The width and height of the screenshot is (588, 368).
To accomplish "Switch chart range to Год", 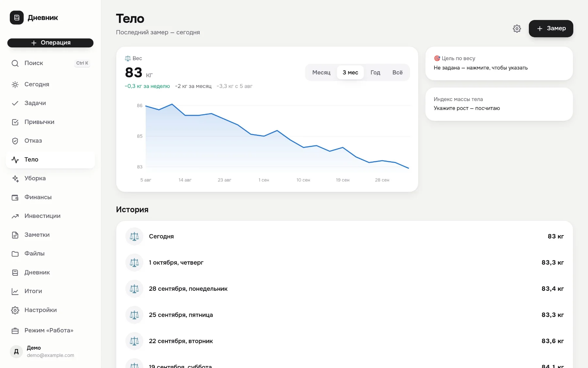I will point(375,72).
